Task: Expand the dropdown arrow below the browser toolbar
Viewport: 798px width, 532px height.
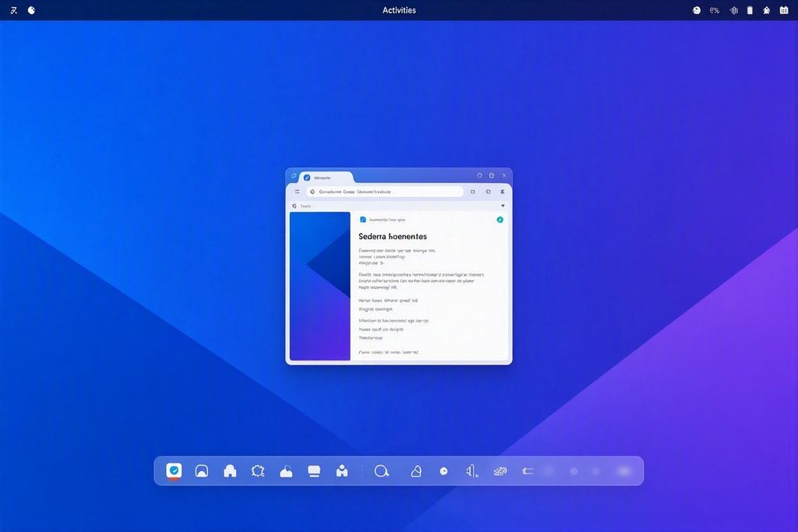Action: 503,206
